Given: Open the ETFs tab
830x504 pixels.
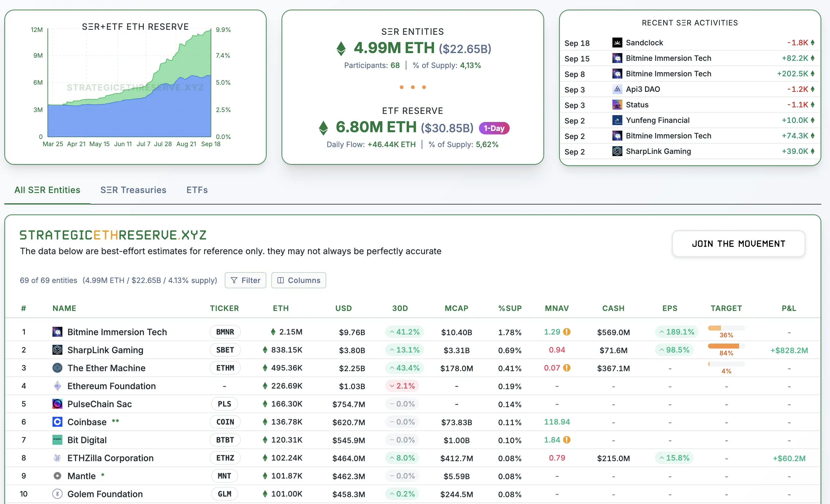Looking at the screenshot, I should [196, 190].
